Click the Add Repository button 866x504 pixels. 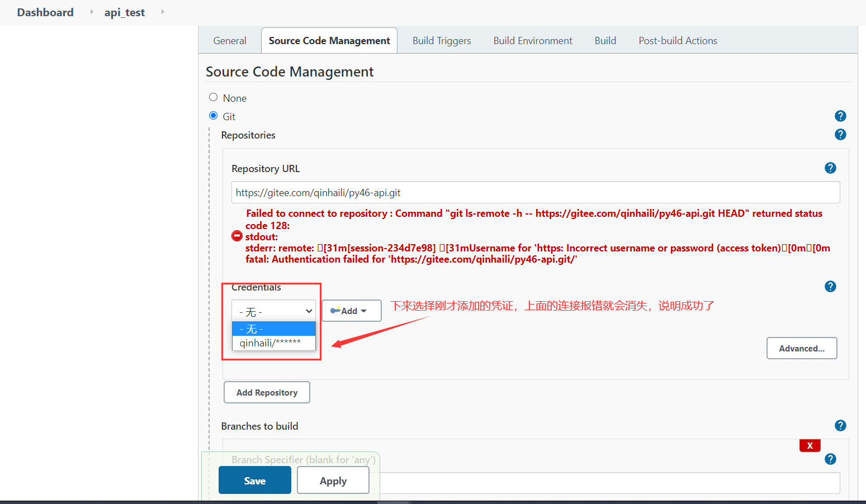point(267,392)
